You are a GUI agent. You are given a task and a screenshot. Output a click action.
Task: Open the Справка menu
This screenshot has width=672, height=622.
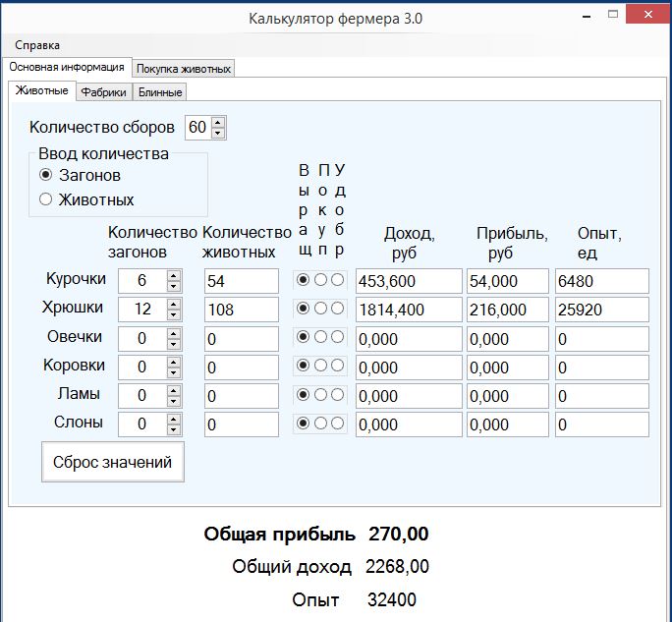click(37, 45)
